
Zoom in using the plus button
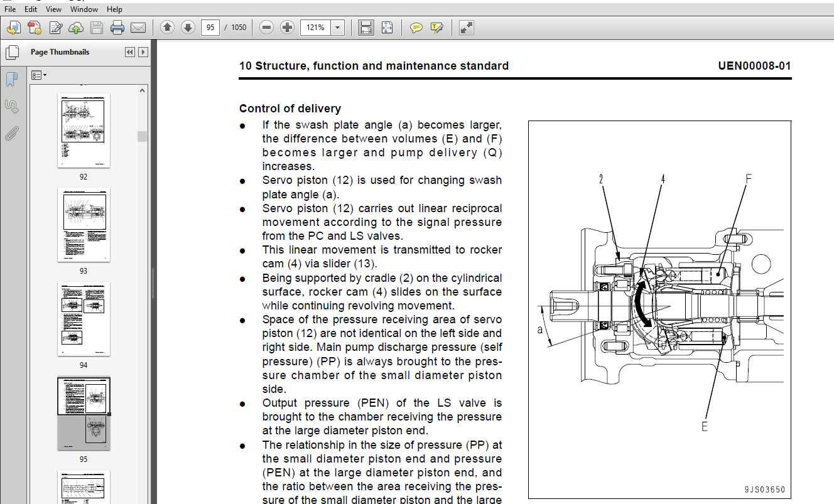point(287,28)
